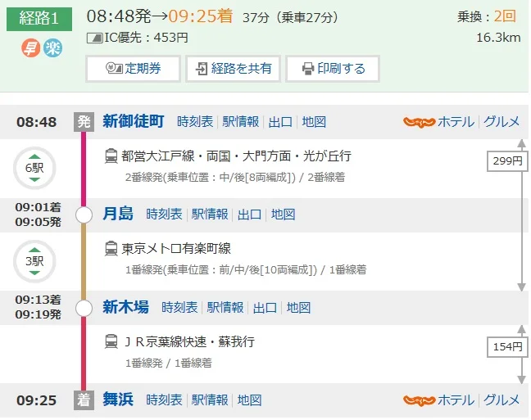Viewport: 531px width, 420px height.
Task: Open 時刻表 timetable for 月島
Action: (164, 215)
